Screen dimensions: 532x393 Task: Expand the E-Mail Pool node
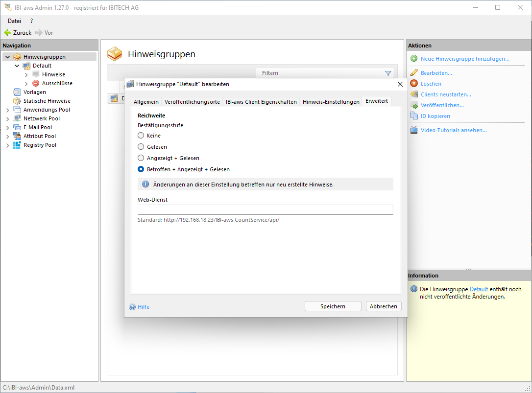point(7,128)
